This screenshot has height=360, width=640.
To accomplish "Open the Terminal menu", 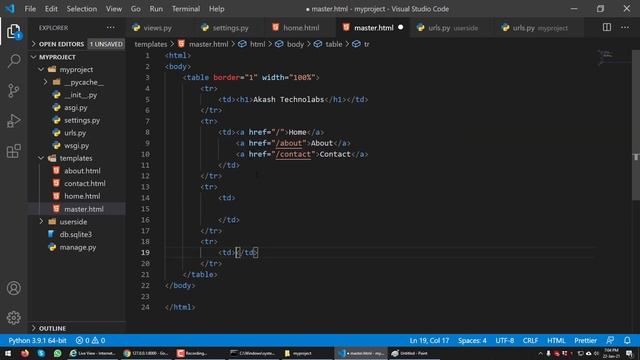I will (186, 9).
